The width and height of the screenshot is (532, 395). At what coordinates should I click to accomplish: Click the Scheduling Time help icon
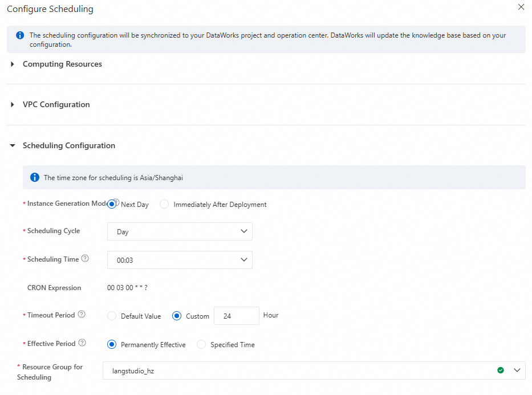pyautogui.click(x=85, y=259)
